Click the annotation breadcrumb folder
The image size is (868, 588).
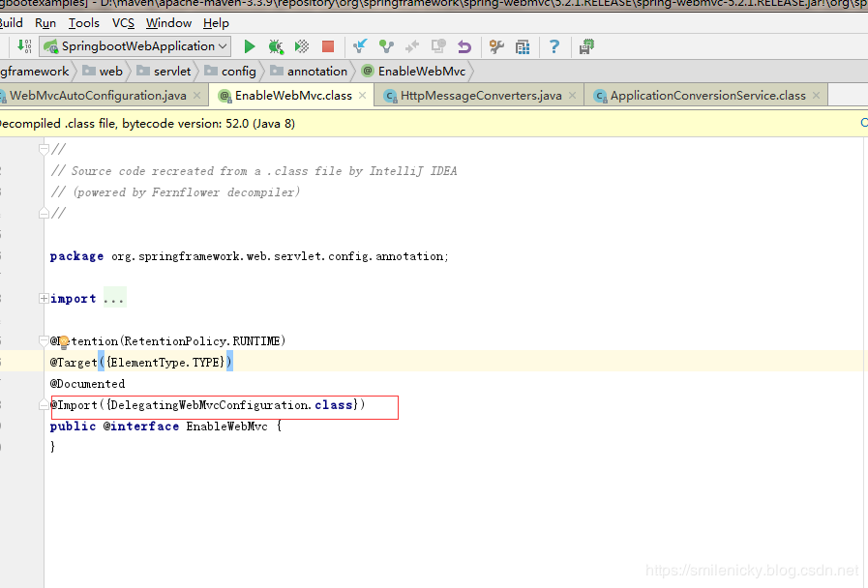pos(309,72)
